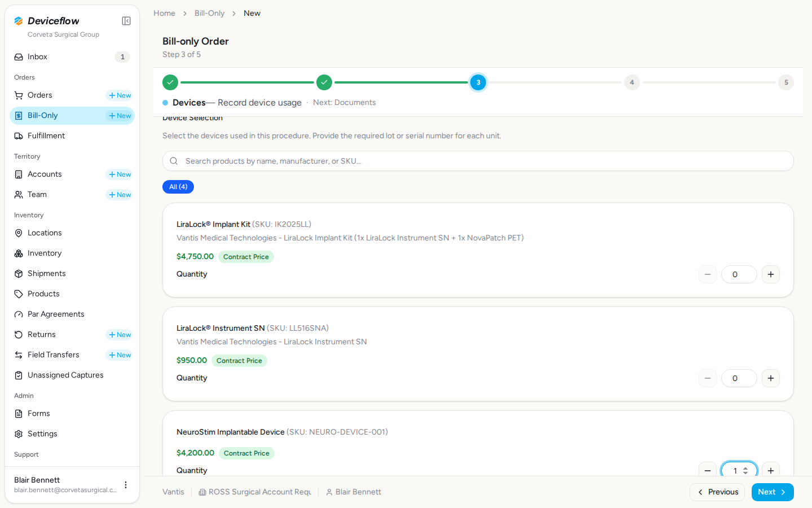Click NeuroStim quantity spinner arrows
812x508 pixels.
[745, 471]
